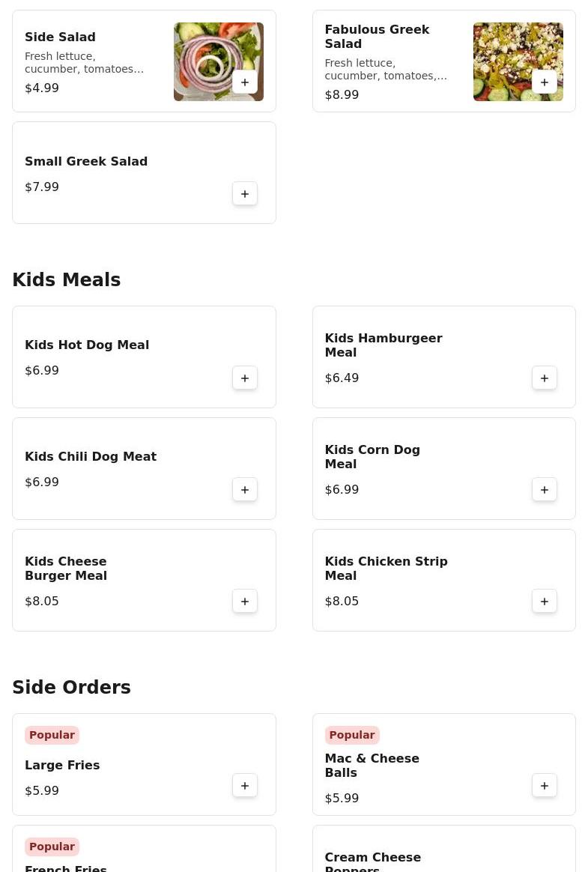Image resolution: width=588 pixels, height=872 pixels.
Task: Open the Side Salad photo
Action: (x=219, y=61)
